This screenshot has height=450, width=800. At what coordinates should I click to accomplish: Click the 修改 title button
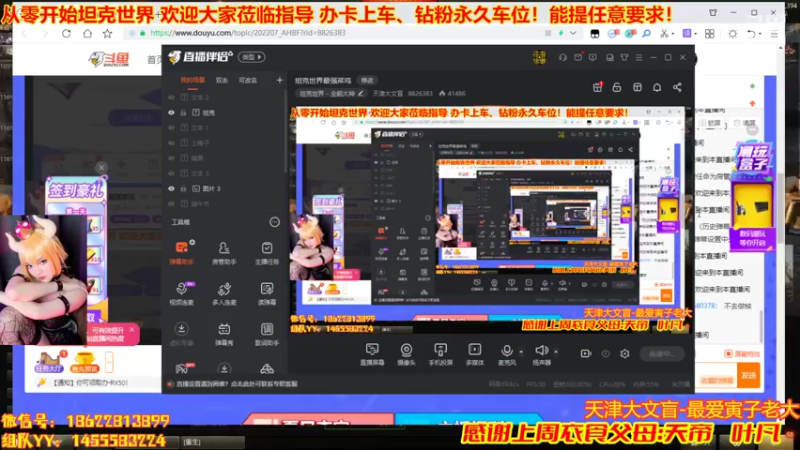click(367, 81)
